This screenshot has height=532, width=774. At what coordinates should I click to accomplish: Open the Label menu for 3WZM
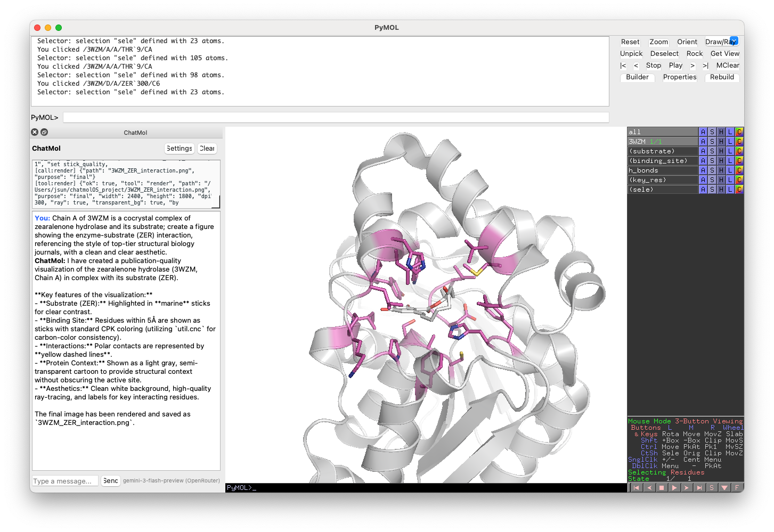point(730,142)
